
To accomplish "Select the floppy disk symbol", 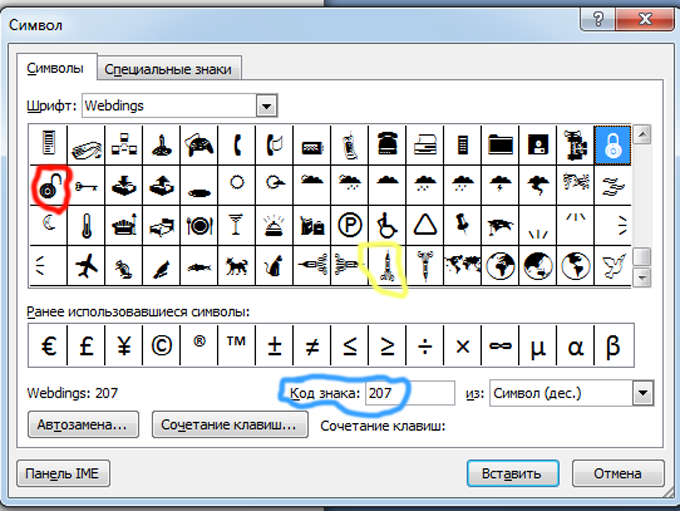I will coord(538,145).
